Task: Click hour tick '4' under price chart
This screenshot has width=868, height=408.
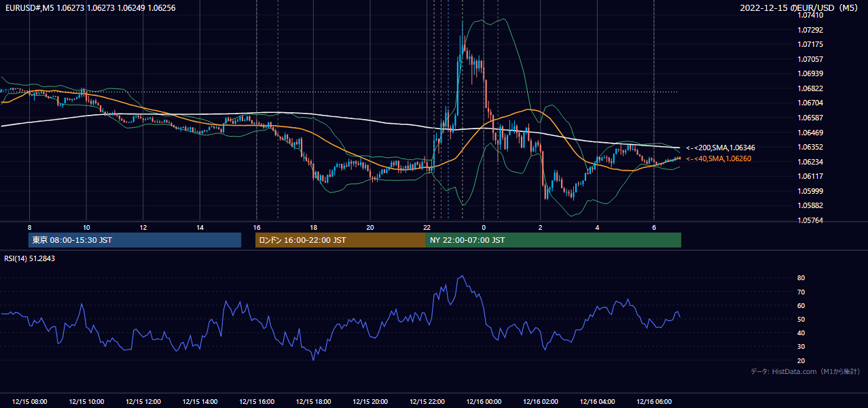Action: point(597,227)
